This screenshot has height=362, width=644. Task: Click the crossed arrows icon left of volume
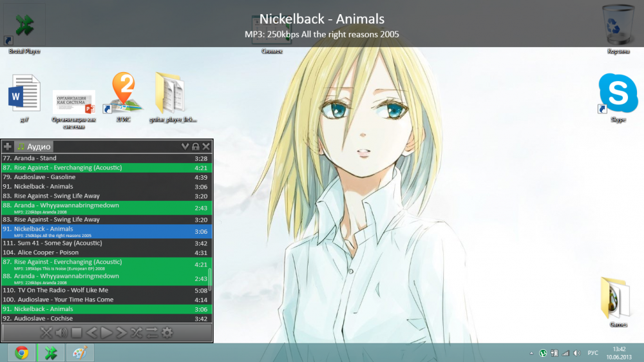(46, 333)
